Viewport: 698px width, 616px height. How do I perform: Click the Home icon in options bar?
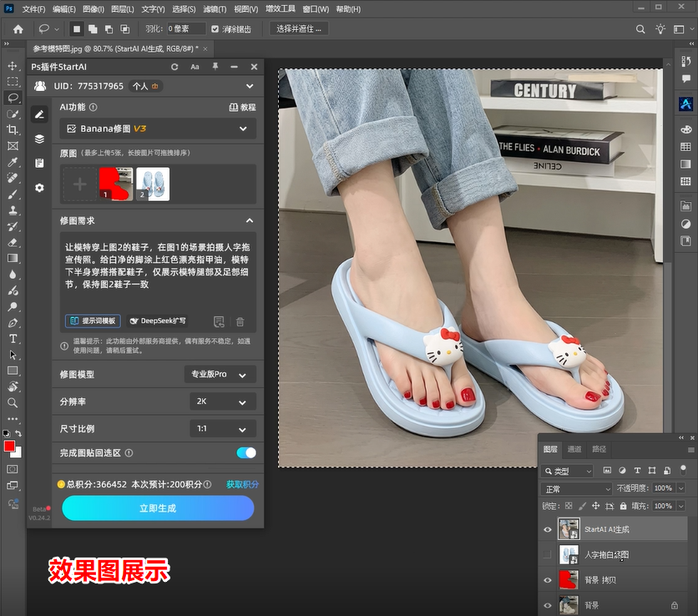[18, 29]
